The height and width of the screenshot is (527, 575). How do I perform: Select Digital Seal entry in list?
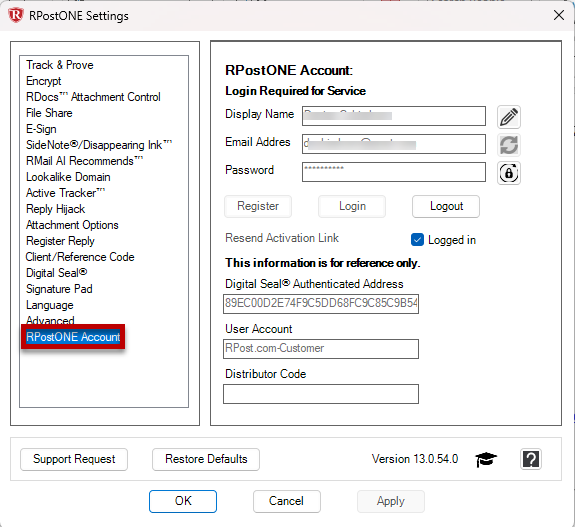[x=56, y=273]
